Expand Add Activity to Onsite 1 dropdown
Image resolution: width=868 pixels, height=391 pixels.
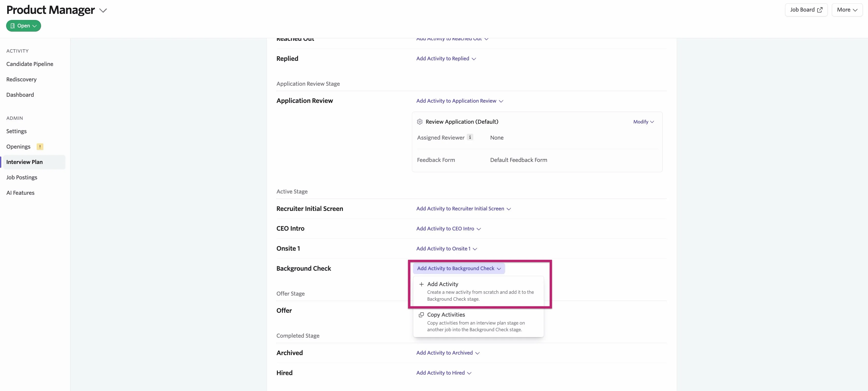point(447,249)
